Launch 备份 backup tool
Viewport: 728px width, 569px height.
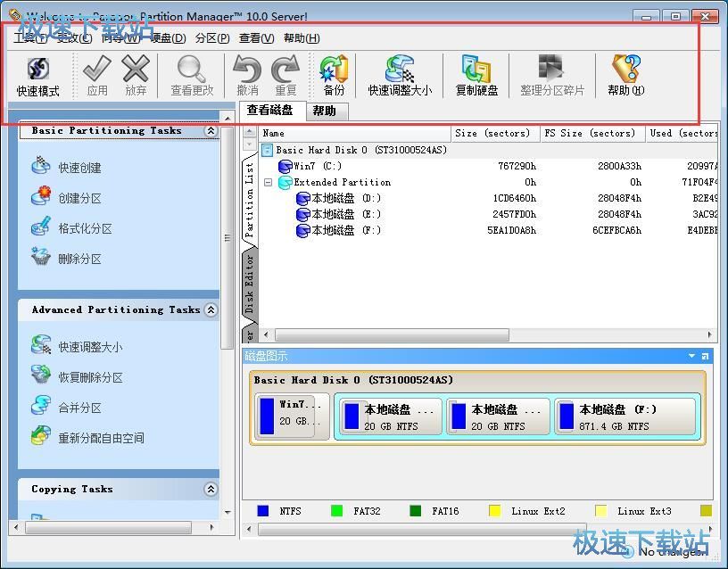pyautogui.click(x=334, y=76)
